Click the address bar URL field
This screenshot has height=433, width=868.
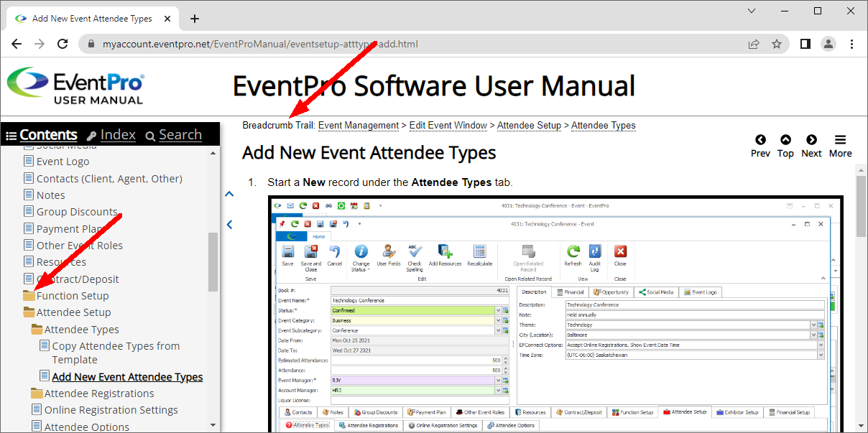(x=410, y=44)
